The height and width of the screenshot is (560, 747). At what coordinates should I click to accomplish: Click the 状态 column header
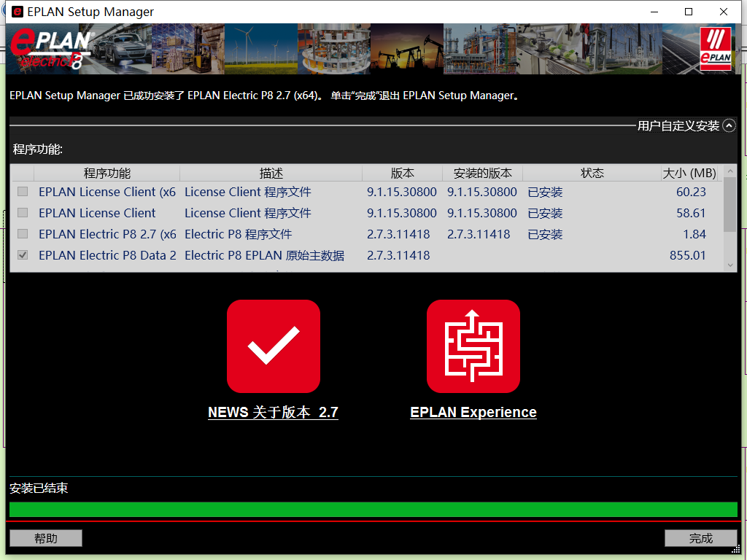(592, 173)
